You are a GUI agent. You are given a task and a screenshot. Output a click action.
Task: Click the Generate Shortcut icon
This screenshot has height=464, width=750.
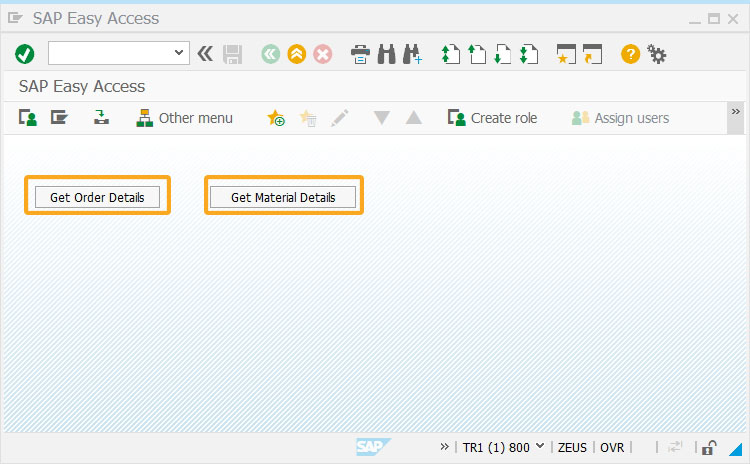(592, 54)
